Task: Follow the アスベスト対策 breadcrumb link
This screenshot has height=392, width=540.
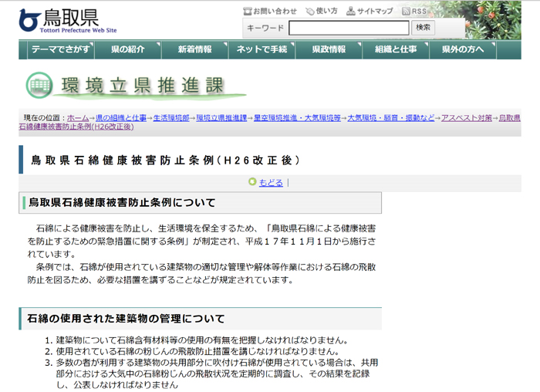Action: coord(466,118)
